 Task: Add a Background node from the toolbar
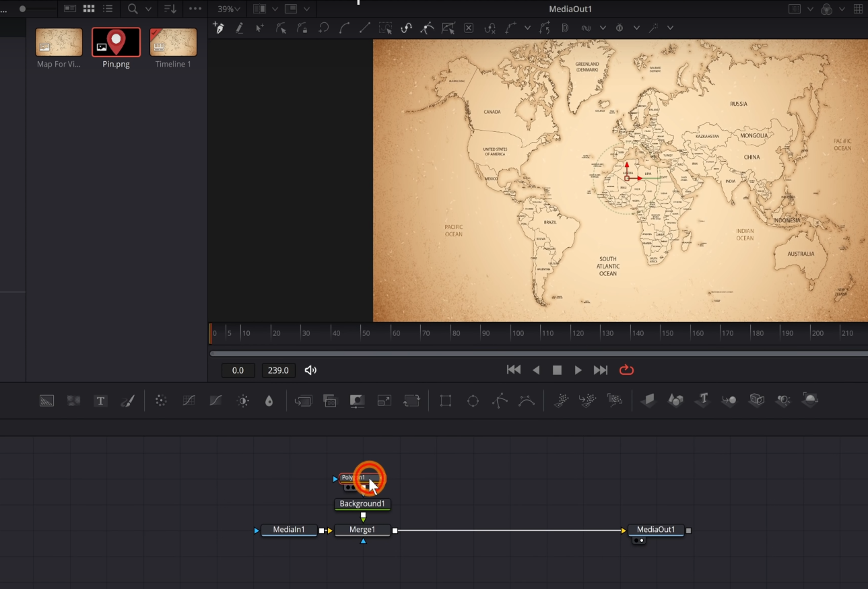pyautogui.click(x=46, y=401)
